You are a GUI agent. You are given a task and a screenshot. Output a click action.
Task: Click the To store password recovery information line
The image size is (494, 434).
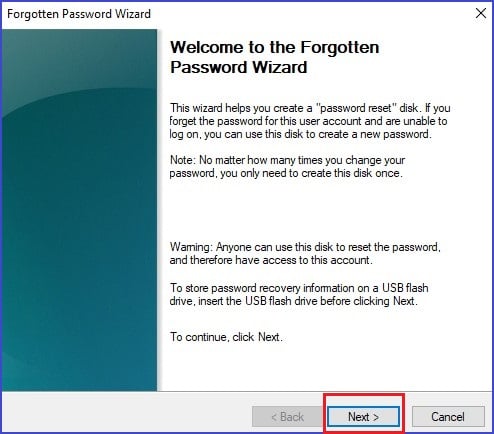299,288
